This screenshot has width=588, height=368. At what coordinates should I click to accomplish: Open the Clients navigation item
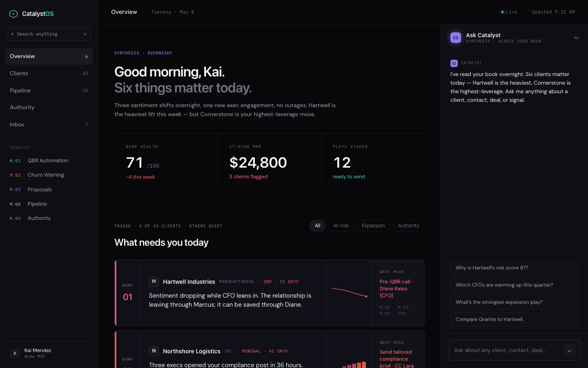tap(49, 74)
